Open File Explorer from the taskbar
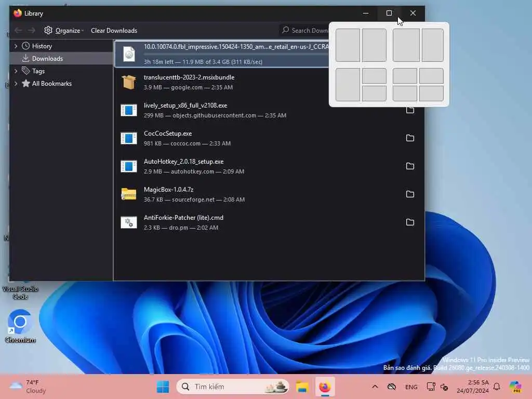 pyautogui.click(x=302, y=387)
